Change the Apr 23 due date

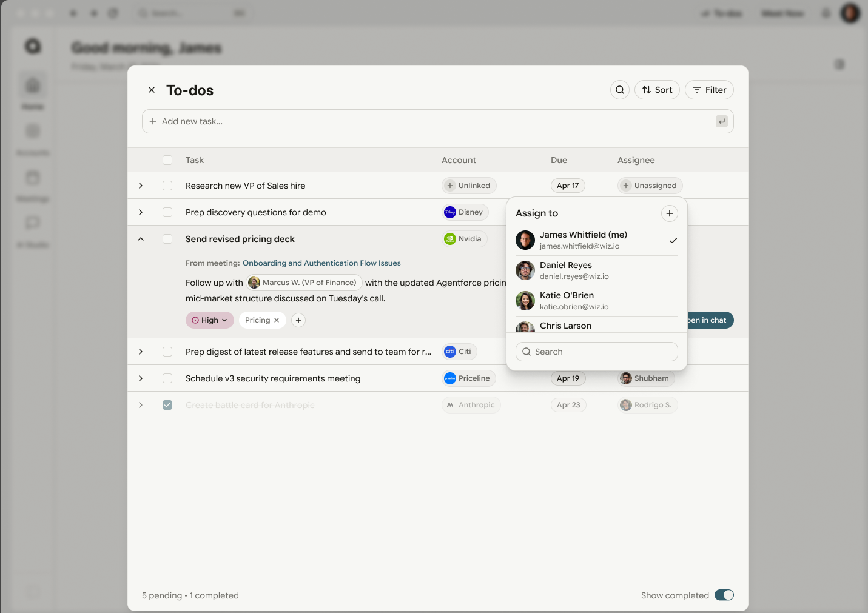click(x=568, y=405)
